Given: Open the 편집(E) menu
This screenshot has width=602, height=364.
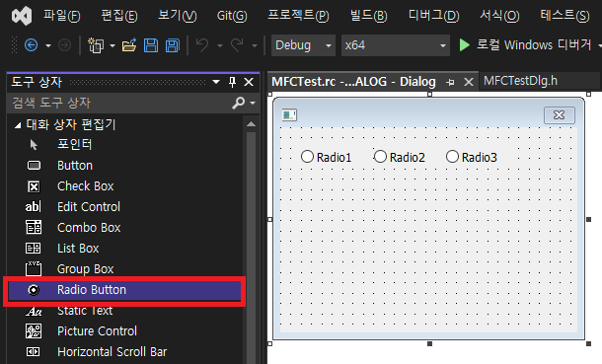Looking at the screenshot, I should point(119,16).
